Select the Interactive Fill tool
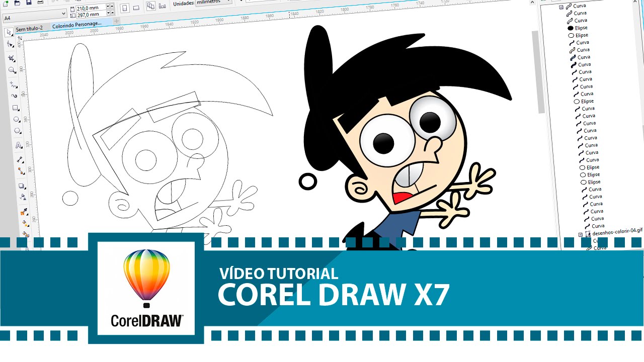Image resolution: width=644 pixels, height=362 pixels. [x=25, y=223]
